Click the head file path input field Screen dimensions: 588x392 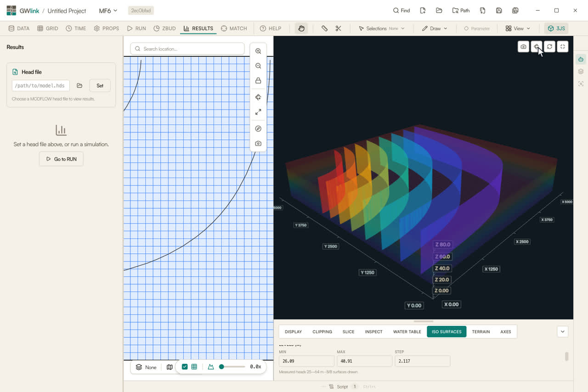pyautogui.click(x=41, y=85)
